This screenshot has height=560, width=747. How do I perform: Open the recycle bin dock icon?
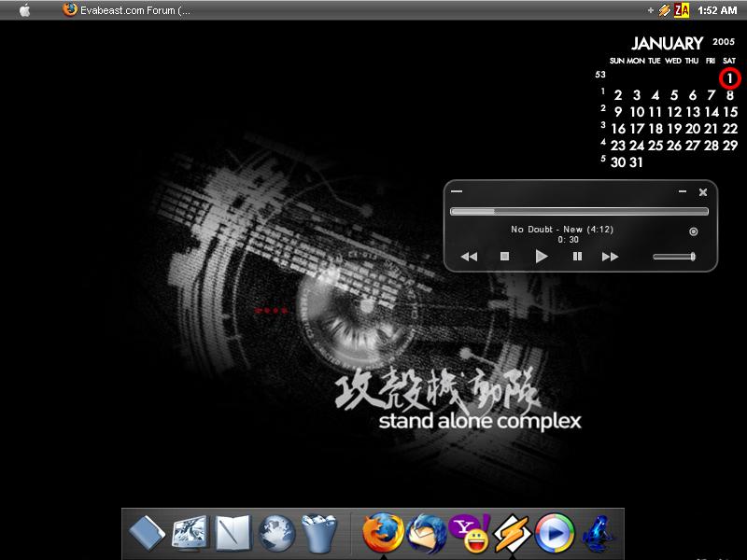[318, 533]
